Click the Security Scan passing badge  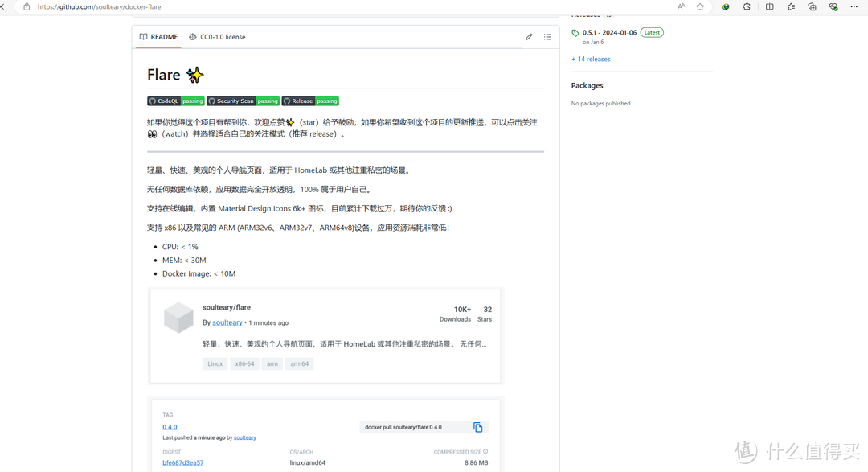tap(243, 101)
